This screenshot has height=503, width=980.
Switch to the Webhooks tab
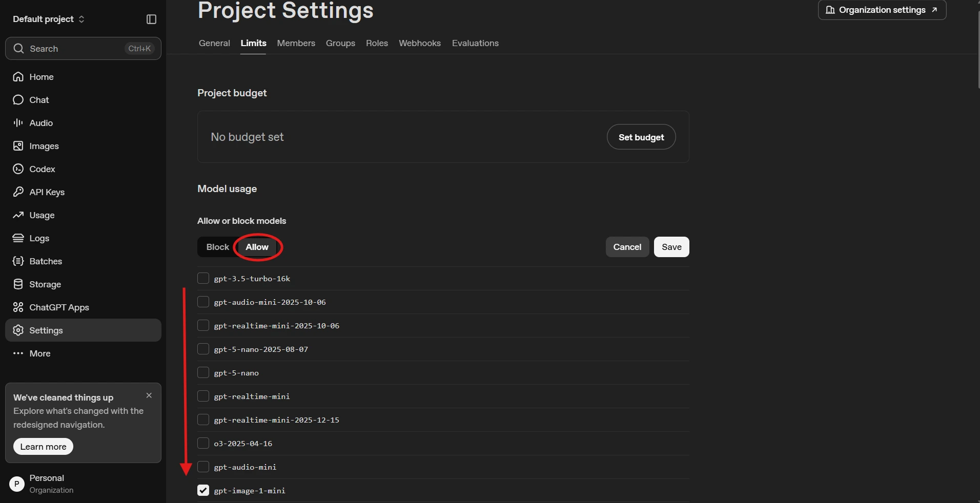click(420, 43)
